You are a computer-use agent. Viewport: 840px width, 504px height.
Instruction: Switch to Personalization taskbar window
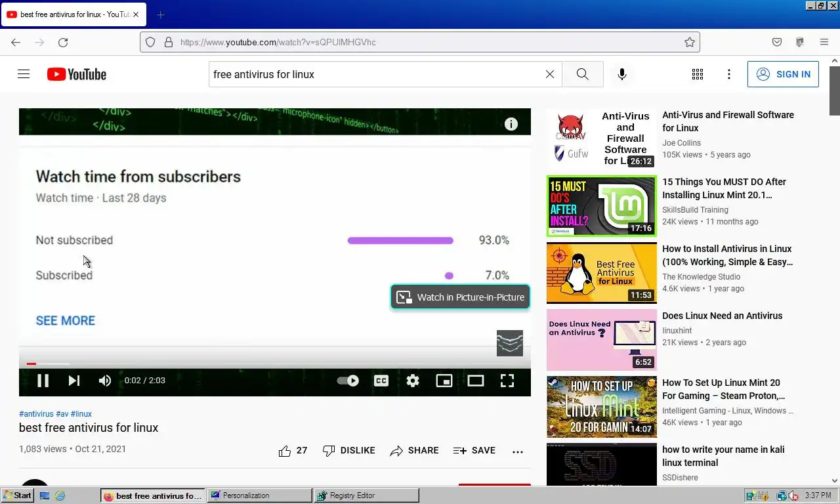pyautogui.click(x=260, y=495)
